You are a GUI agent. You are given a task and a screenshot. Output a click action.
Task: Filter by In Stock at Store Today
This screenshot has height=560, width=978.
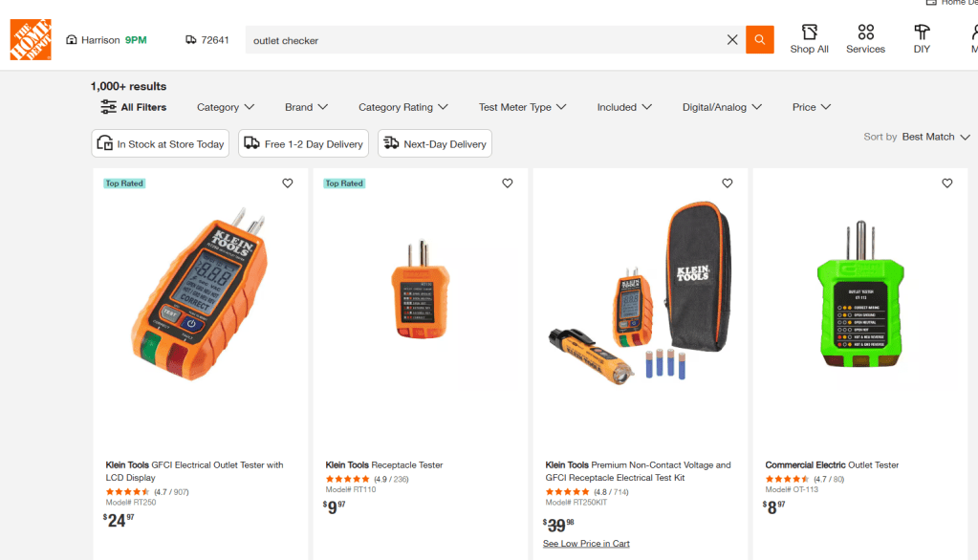point(161,144)
